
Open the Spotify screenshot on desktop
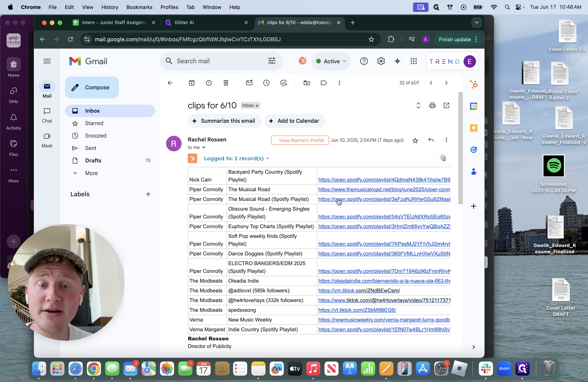pyautogui.click(x=553, y=166)
